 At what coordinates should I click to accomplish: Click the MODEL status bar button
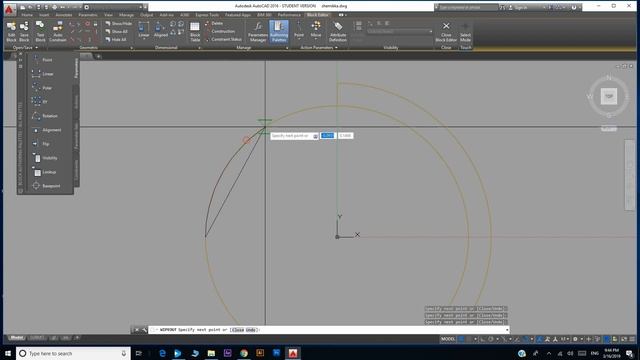click(448, 339)
